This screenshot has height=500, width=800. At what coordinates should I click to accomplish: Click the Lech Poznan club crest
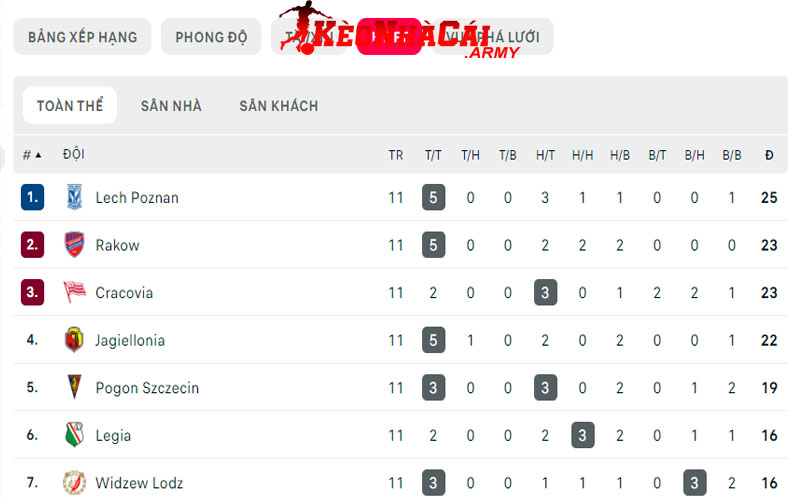click(73, 197)
